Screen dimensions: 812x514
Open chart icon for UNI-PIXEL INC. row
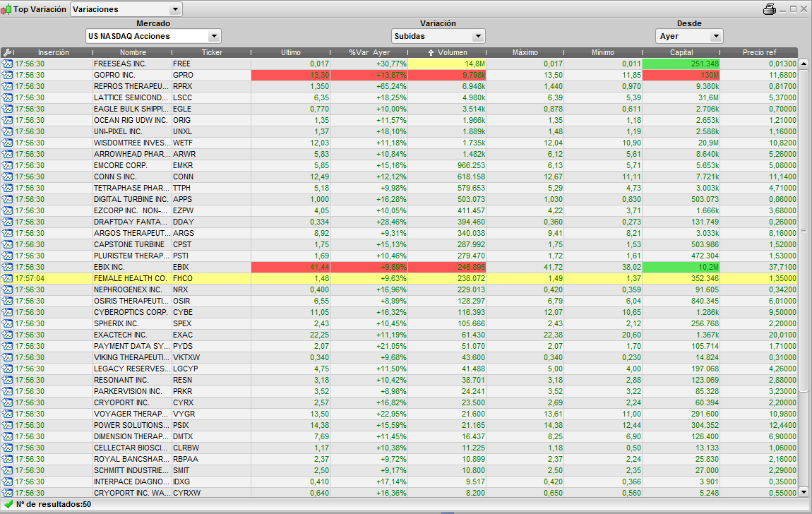[x=7, y=131]
